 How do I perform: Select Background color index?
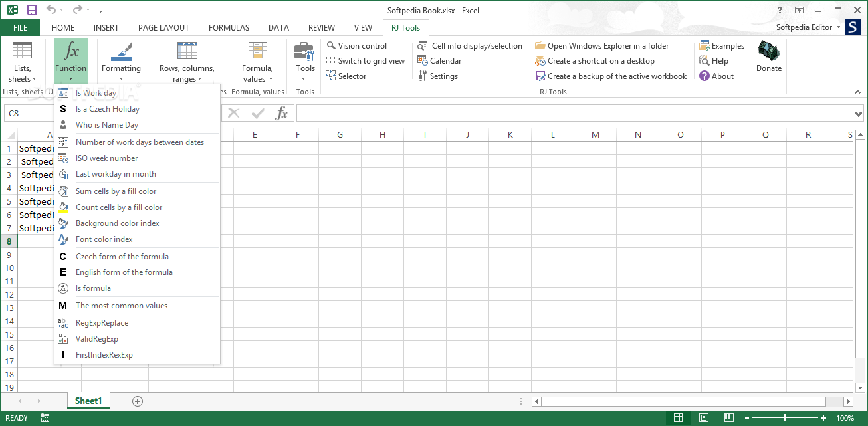point(137,223)
